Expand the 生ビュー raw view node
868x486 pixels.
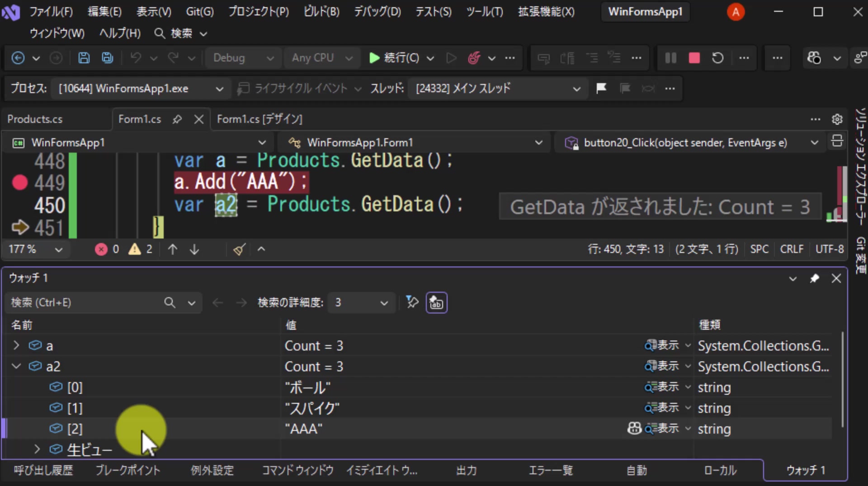pyautogui.click(x=37, y=449)
